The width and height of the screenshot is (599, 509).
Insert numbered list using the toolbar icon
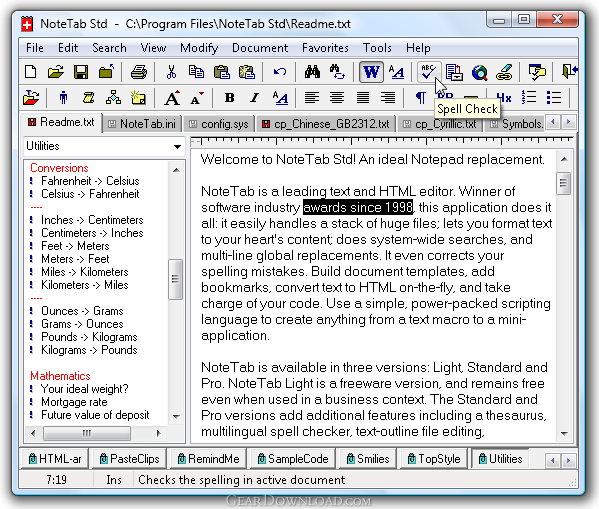(x=529, y=98)
